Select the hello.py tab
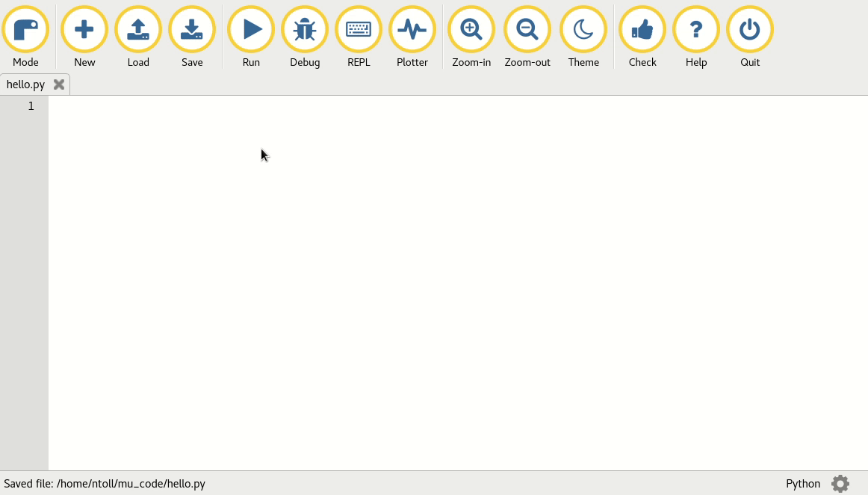Image resolution: width=868 pixels, height=495 pixels. point(26,84)
